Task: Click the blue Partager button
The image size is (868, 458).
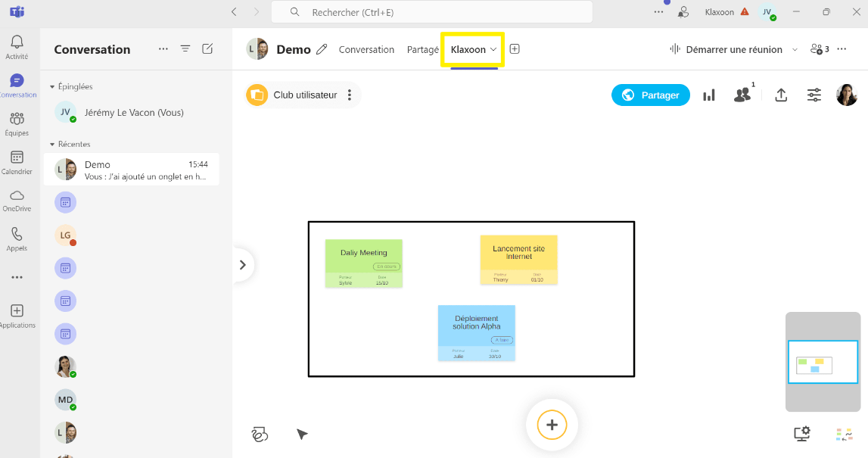Action: tap(651, 95)
